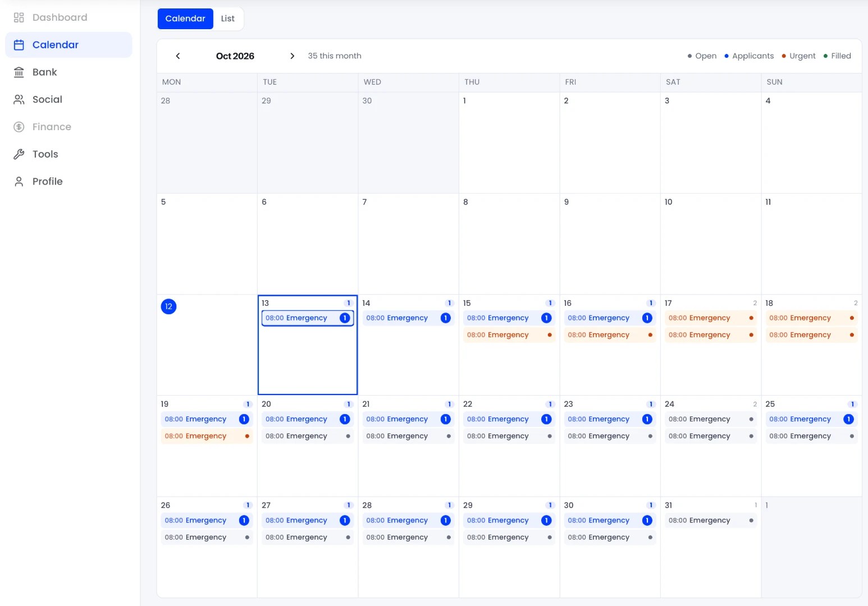The width and height of the screenshot is (868, 606).
Task: Click the Applicants legend label
Action: [x=753, y=56]
